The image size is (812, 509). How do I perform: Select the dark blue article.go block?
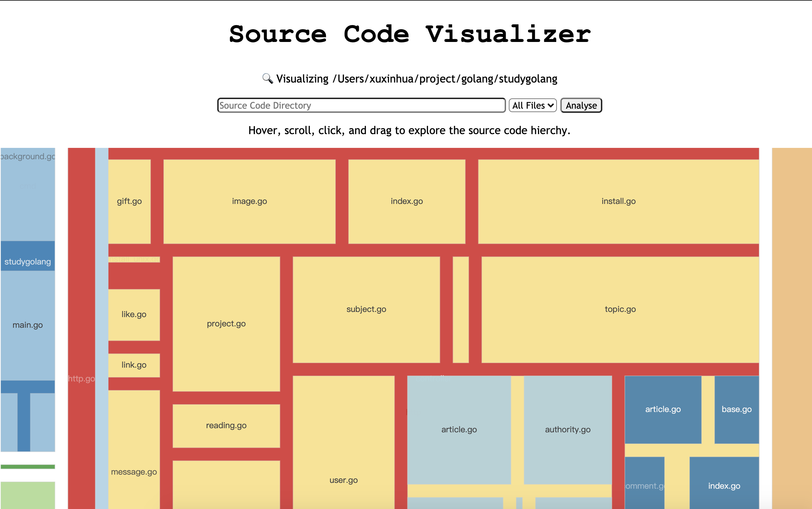[x=663, y=409]
